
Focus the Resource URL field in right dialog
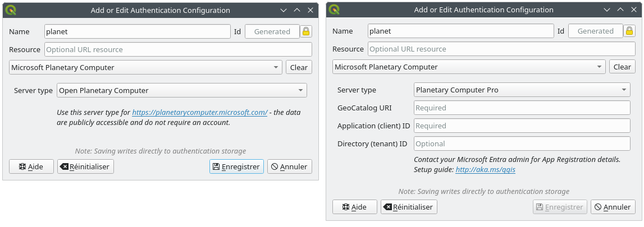[501, 49]
